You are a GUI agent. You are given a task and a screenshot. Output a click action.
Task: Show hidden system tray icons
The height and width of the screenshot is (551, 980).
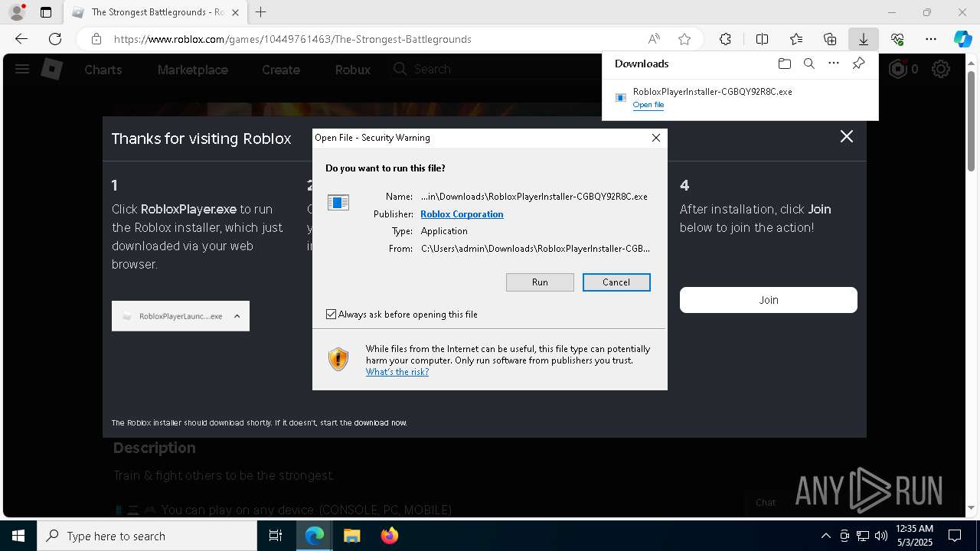(825, 536)
